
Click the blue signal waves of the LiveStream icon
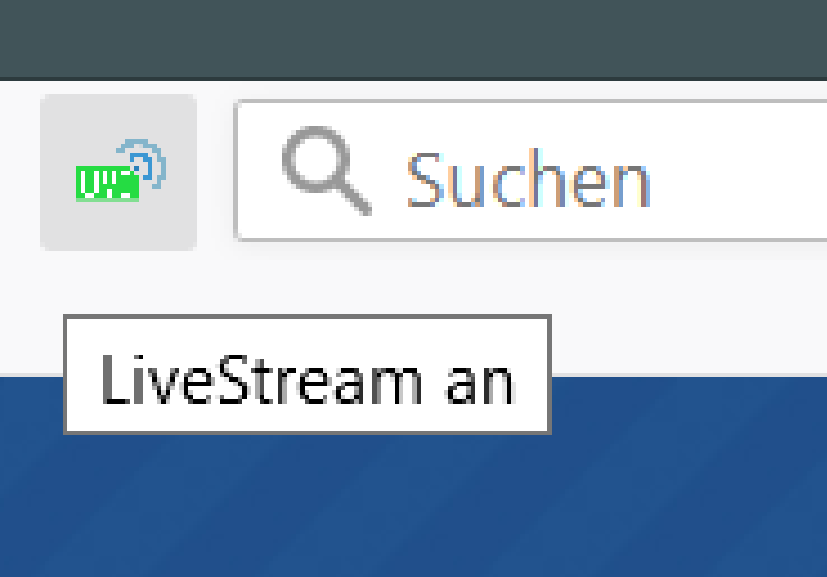tap(146, 162)
